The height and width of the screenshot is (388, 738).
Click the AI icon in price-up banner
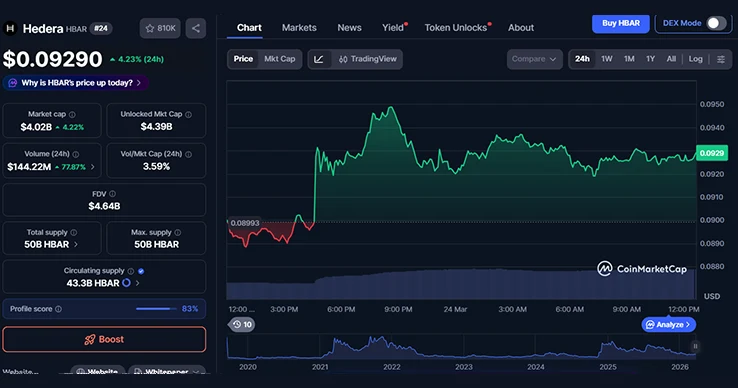point(13,83)
